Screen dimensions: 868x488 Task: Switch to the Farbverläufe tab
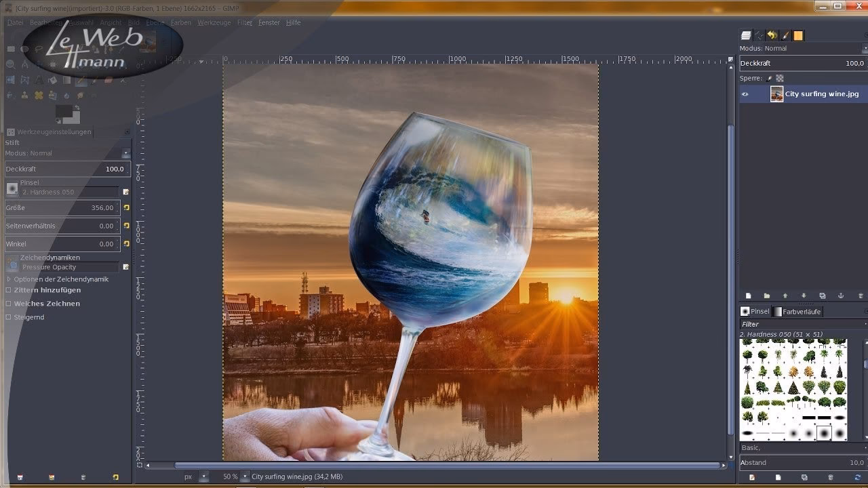coord(797,312)
